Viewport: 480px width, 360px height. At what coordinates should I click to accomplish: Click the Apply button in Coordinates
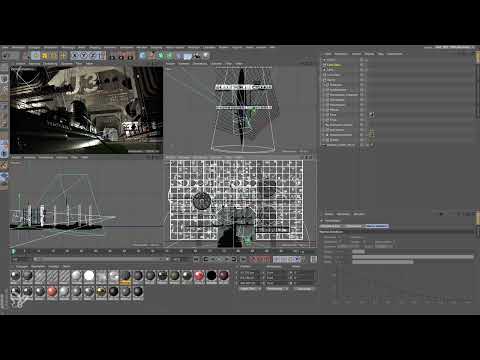pyautogui.click(x=304, y=289)
